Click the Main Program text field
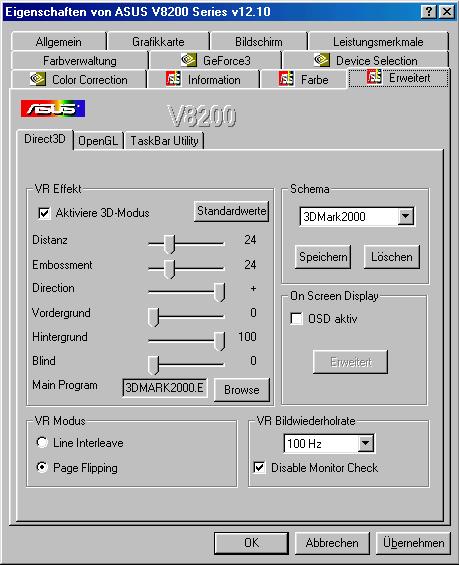This screenshot has height=565, width=459. coord(165,388)
